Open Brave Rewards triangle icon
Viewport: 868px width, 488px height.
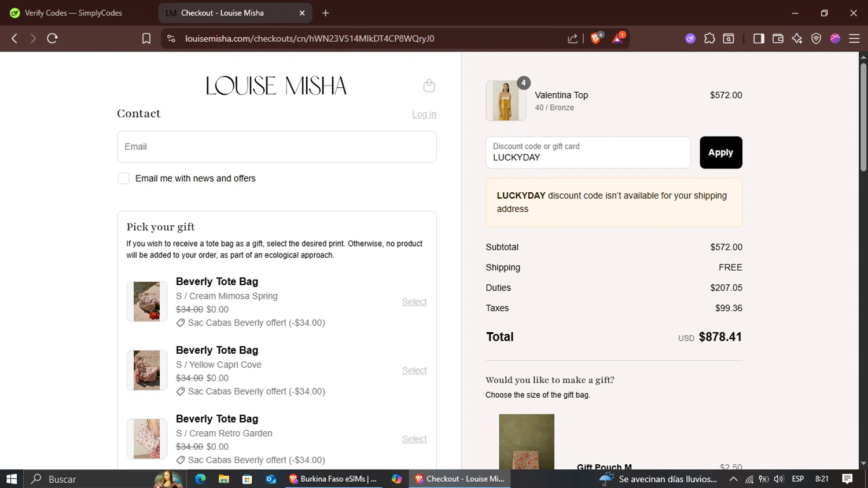[618, 38]
